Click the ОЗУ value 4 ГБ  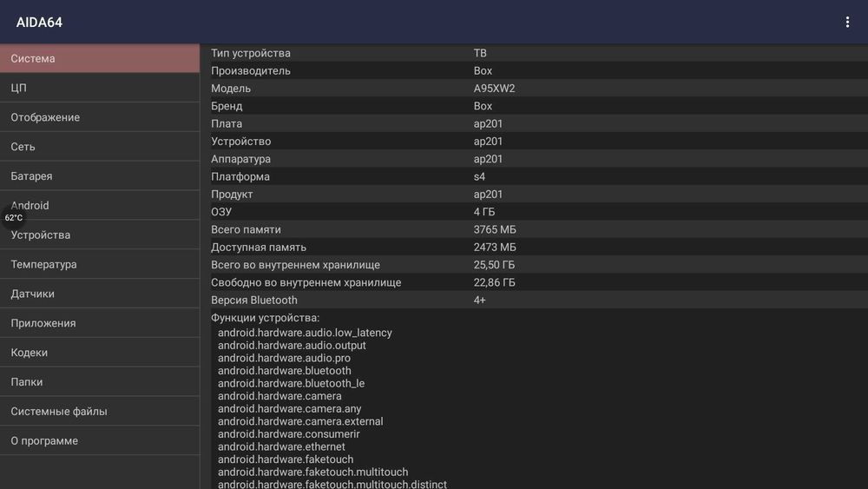tap(483, 212)
